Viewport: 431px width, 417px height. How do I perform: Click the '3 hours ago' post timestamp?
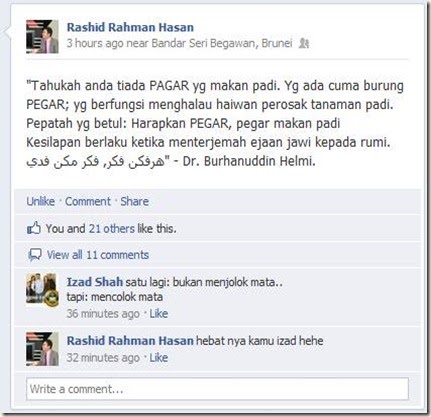point(95,43)
